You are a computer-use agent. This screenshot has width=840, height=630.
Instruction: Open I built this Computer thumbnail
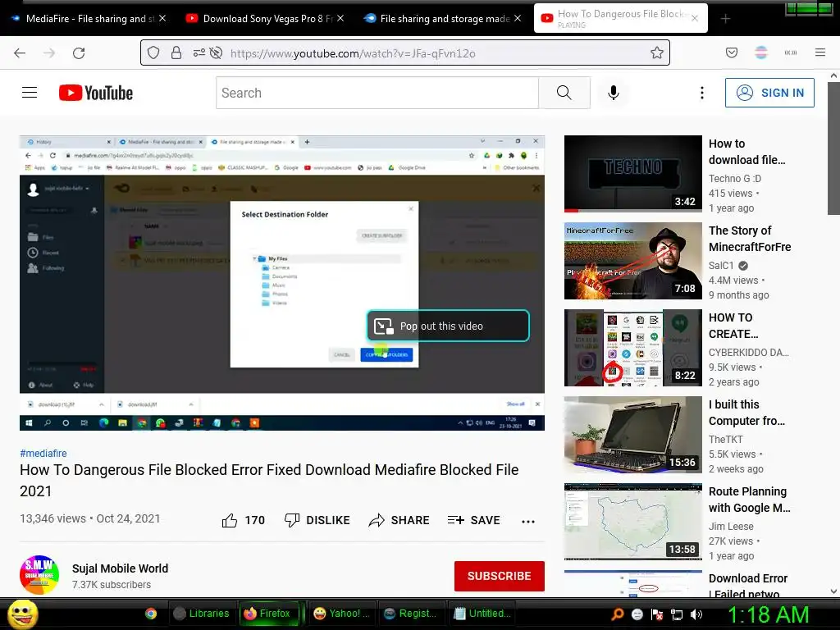click(632, 435)
